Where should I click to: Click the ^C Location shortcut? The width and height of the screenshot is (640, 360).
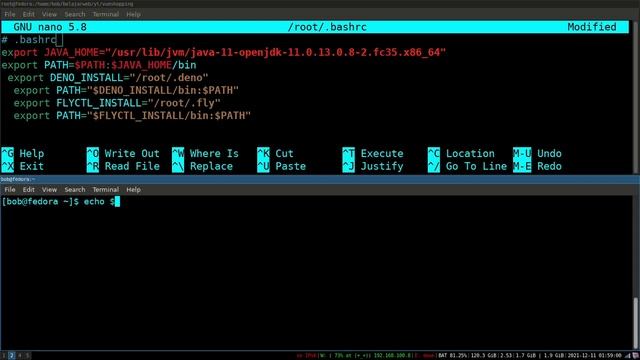click(x=461, y=153)
